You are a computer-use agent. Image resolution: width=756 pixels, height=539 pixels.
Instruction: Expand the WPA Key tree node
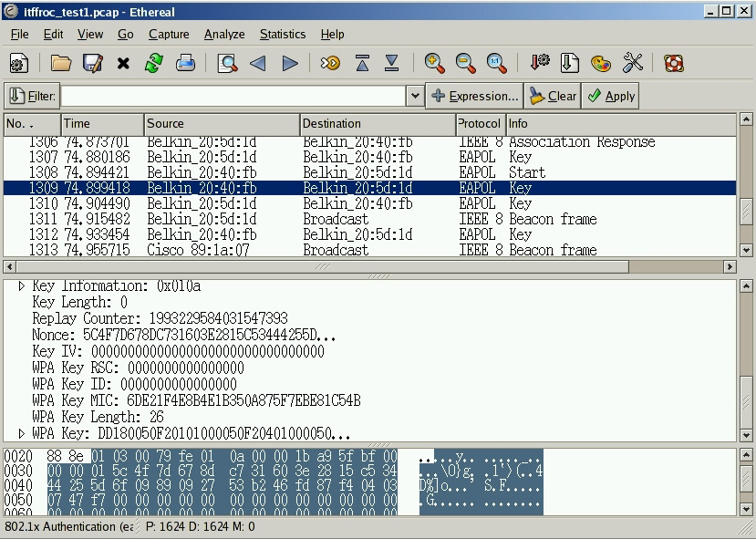tap(22, 433)
